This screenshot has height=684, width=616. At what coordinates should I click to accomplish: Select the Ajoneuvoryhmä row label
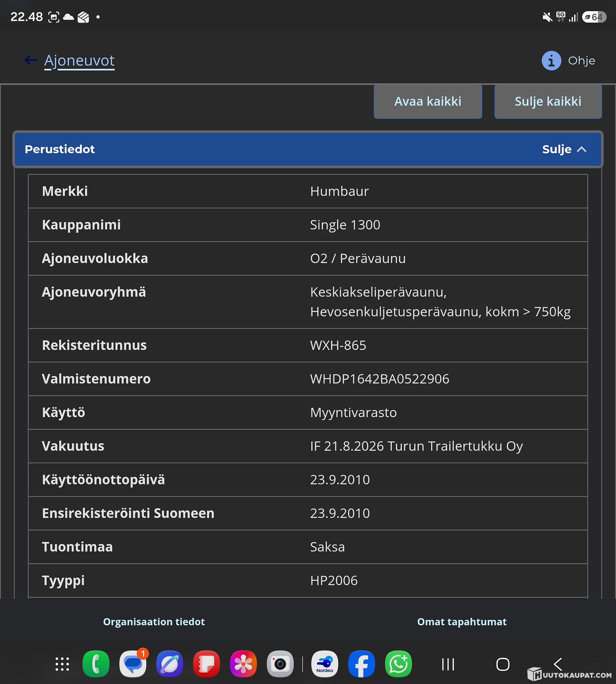(94, 292)
